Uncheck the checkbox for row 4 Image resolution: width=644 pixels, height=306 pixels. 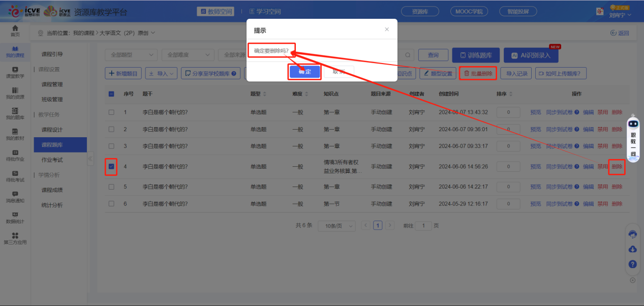111,166
